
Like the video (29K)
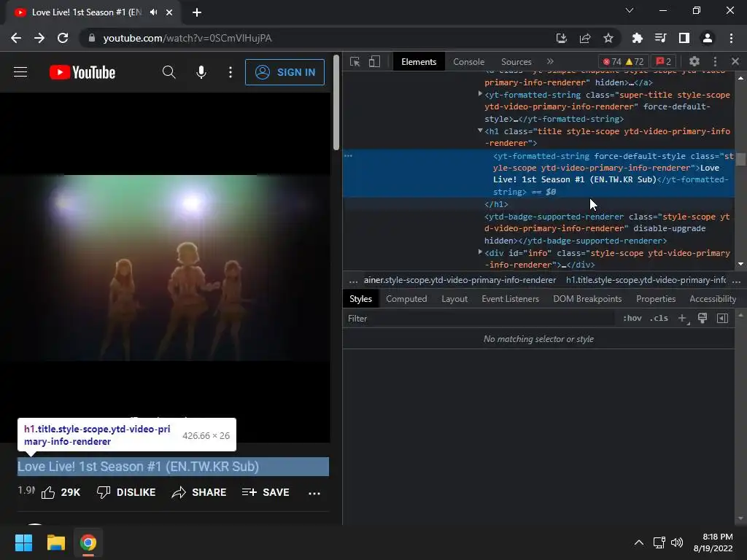pyautogui.click(x=61, y=492)
